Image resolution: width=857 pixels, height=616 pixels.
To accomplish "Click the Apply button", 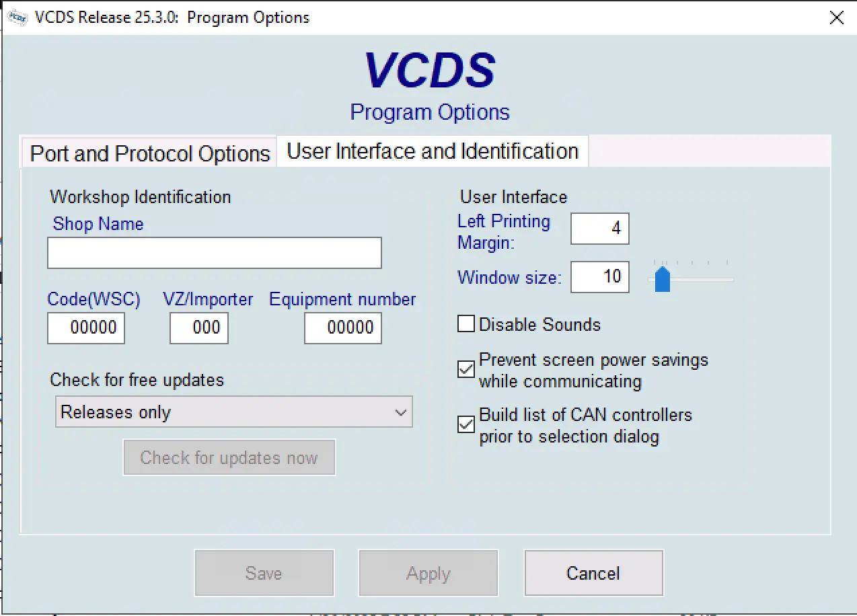I will (x=428, y=573).
